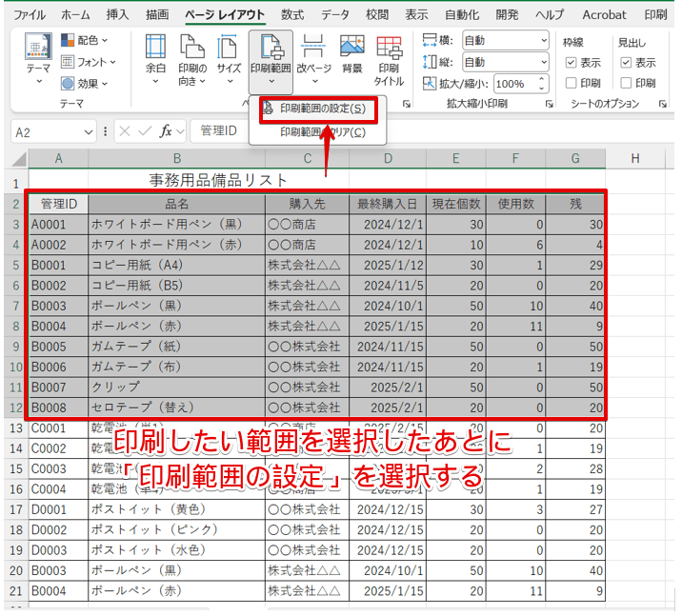Switch to the ホーム tab
The image size is (682, 616).
[x=75, y=15]
